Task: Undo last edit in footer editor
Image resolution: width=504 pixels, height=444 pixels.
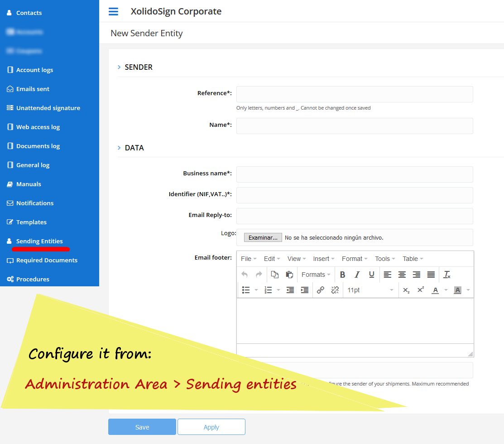Action: (245, 275)
